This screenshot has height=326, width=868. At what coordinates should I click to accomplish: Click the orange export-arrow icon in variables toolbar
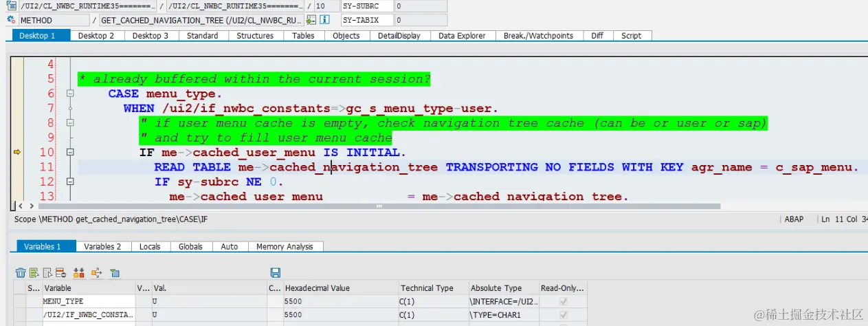coord(96,273)
